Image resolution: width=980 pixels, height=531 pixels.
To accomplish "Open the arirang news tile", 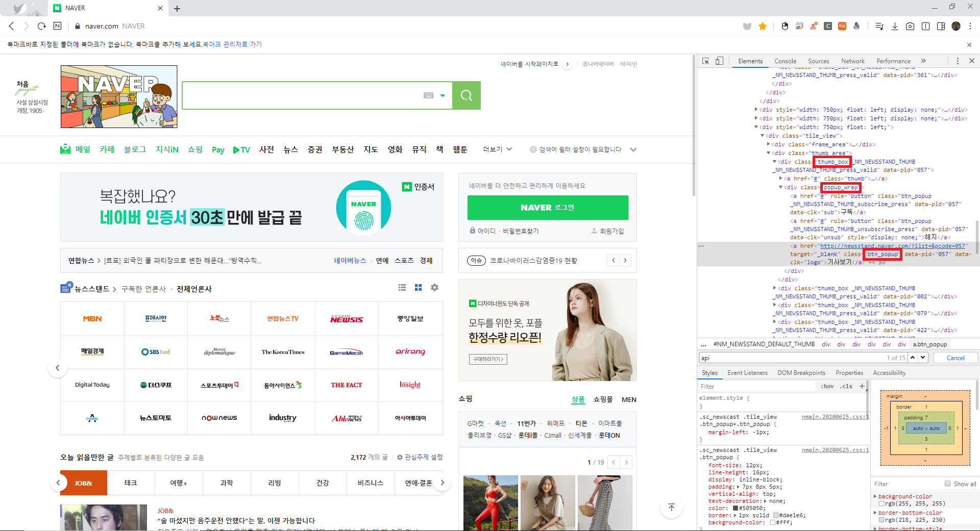I will click(x=410, y=351).
